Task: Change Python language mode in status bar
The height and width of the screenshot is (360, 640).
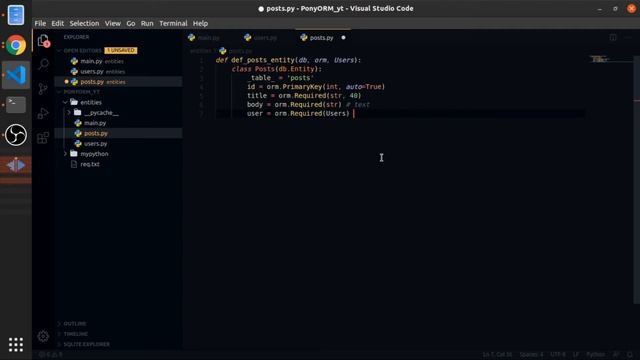Action: click(x=596, y=354)
